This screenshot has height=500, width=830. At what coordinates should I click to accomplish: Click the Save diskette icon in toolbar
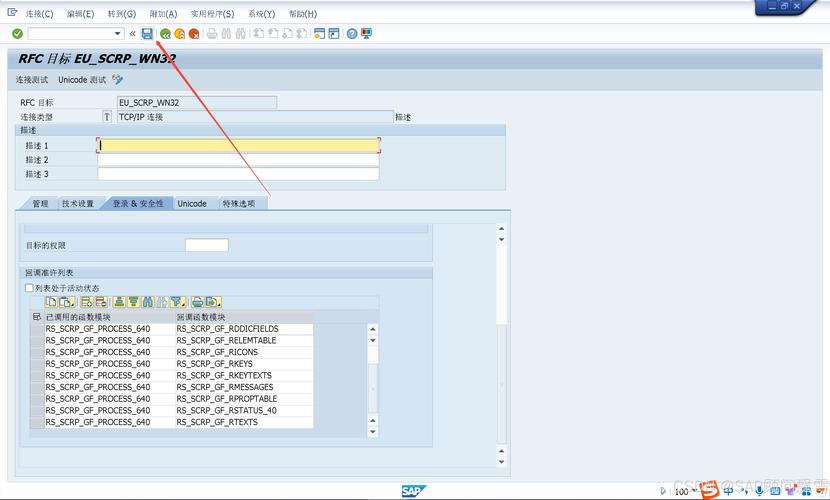147,34
